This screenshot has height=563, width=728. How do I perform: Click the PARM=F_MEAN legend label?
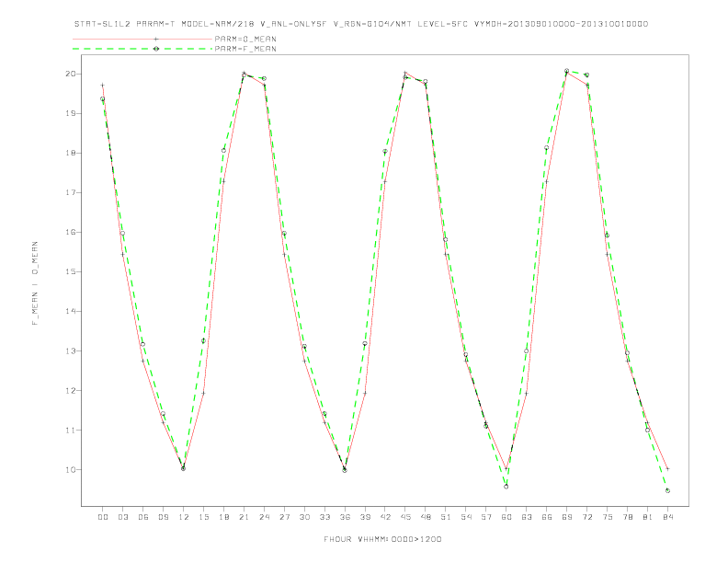click(245, 49)
